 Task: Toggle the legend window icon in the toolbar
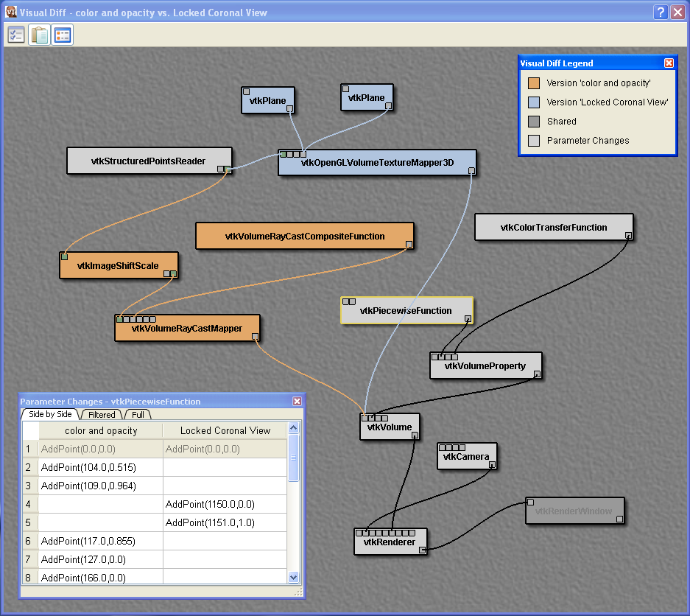pos(63,35)
